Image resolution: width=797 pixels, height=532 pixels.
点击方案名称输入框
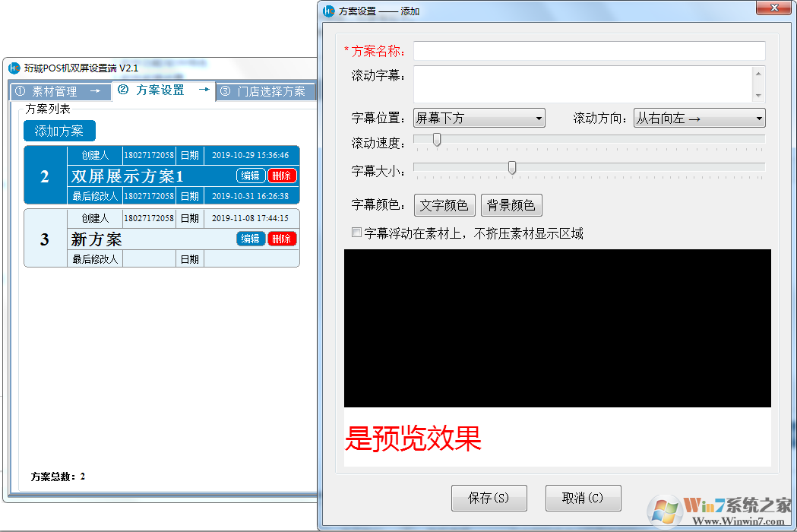click(x=589, y=51)
